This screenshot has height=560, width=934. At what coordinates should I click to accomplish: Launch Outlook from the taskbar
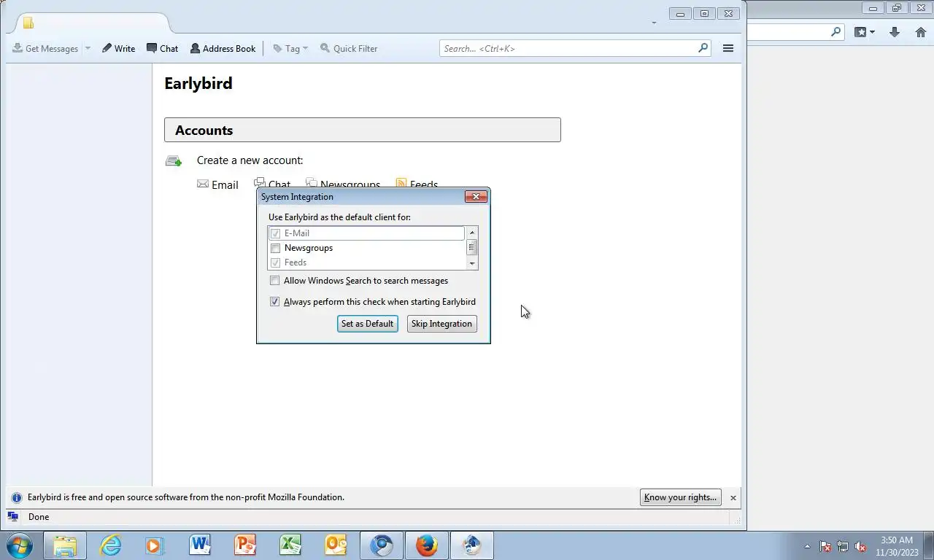pyautogui.click(x=336, y=545)
